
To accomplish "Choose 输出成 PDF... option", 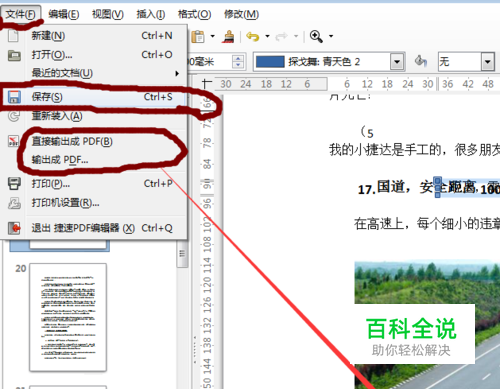I will (x=93, y=160).
